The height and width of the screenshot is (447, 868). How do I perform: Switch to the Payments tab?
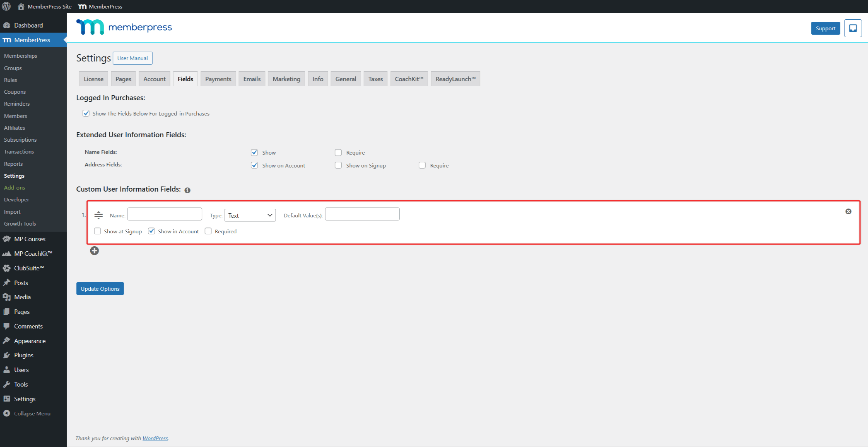pyautogui.click(x=218, y=79)
